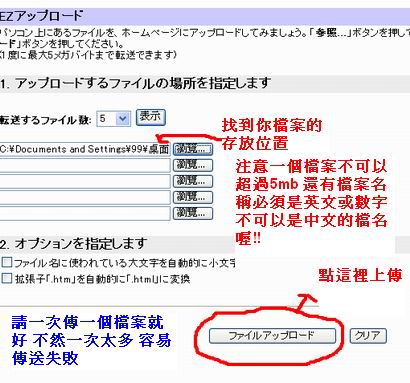The image size is (410, 383).
Task: Click the EZアップロード heading text
Action: [x=41, y=16]
